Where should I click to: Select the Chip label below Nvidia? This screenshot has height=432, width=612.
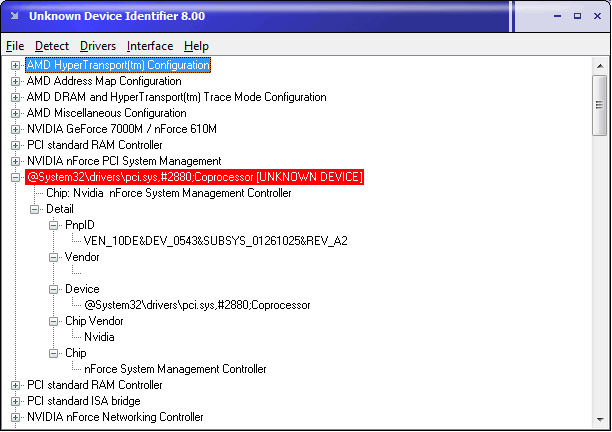coord(75,353)
